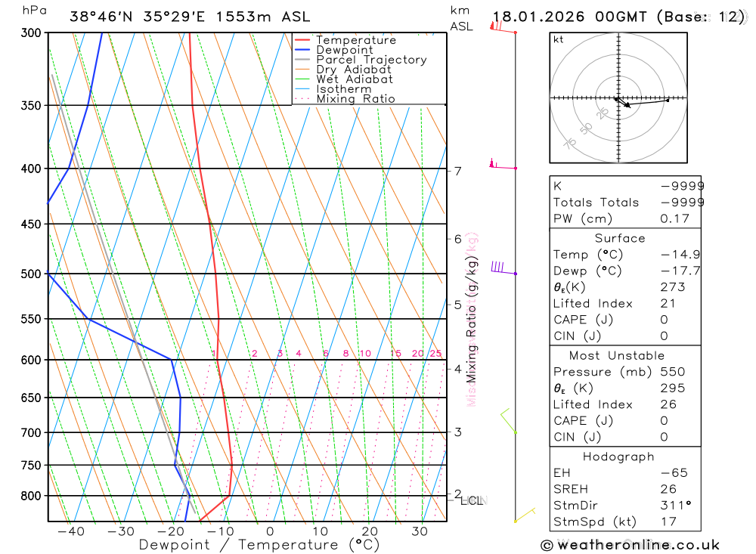Screen dimensions: 756x554
Task: Click the PW (cm) value 0.17
Action: (x=674, y=219)
